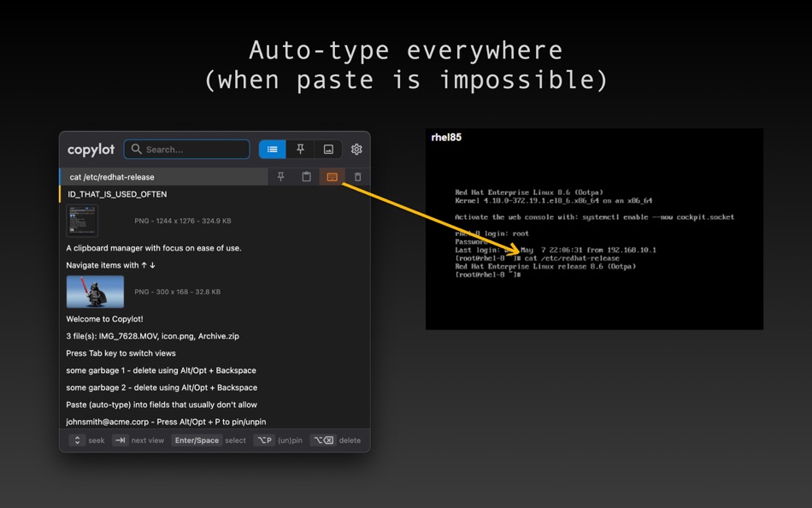Click the magnifier icon in the search bar
This screenshot has height=508, width=812.
(136, 149)
